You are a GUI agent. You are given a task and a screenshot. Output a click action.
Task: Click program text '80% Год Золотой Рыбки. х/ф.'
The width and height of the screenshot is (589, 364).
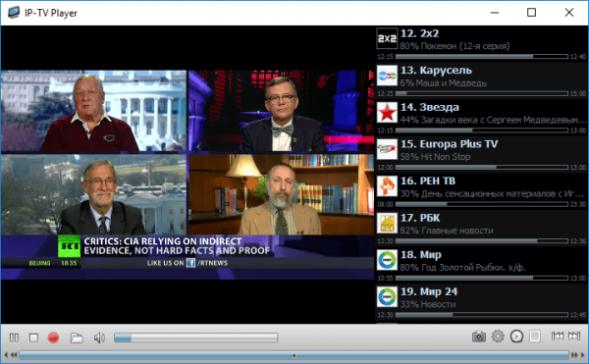click(462, 267)
